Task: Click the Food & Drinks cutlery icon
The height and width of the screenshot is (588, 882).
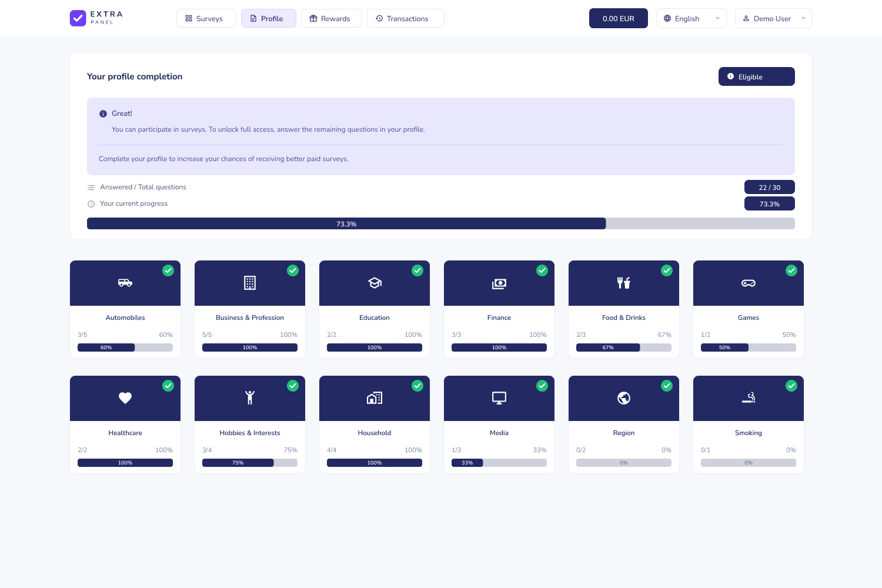Action: 624,283
